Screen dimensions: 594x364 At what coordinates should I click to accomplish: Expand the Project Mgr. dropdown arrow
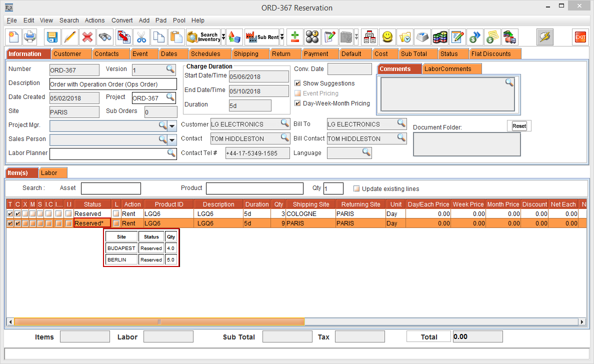[x=172, y=125]
